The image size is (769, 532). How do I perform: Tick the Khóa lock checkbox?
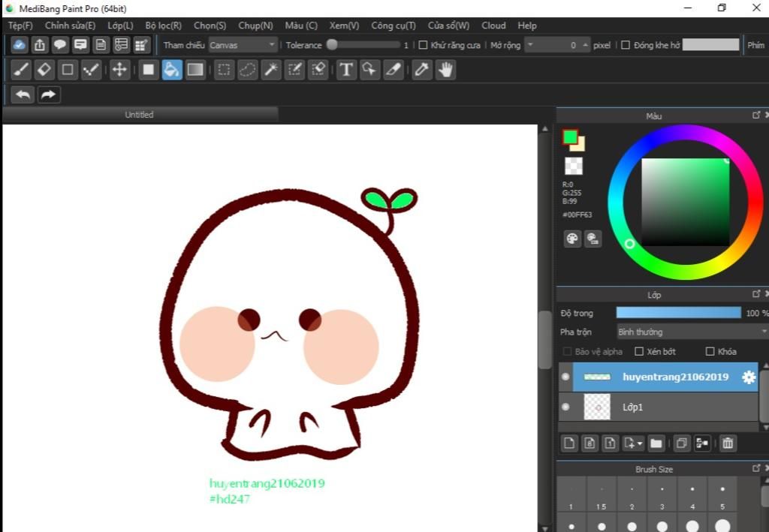710,351
